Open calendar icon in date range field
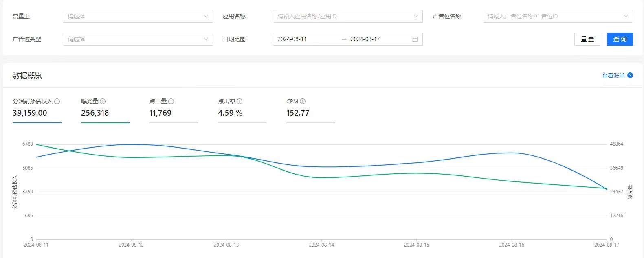Screen dimensions: 644x258 click(x=415, y=39)
